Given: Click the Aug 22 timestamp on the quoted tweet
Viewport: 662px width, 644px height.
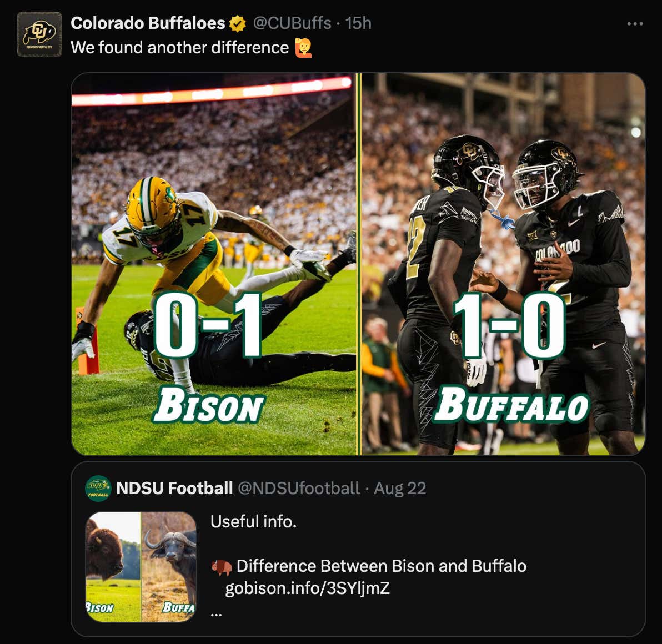Looking at the screenshot, I should (400, 490).
